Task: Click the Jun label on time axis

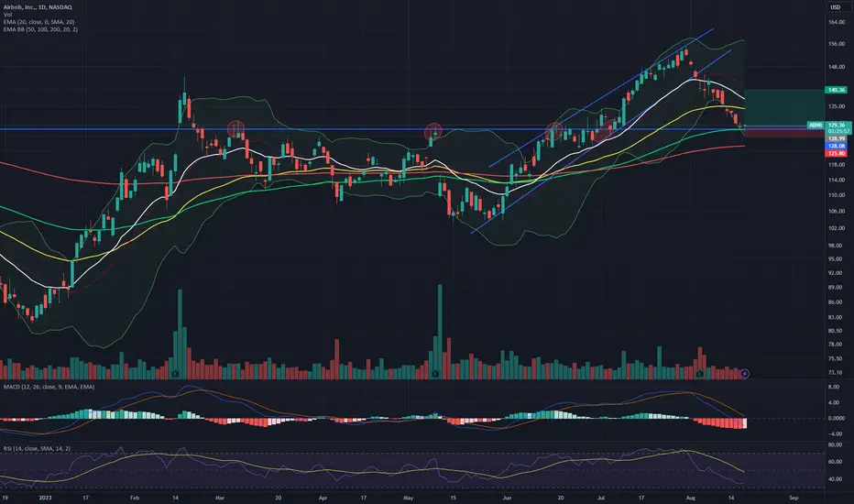Action: (x=507, y=498)
